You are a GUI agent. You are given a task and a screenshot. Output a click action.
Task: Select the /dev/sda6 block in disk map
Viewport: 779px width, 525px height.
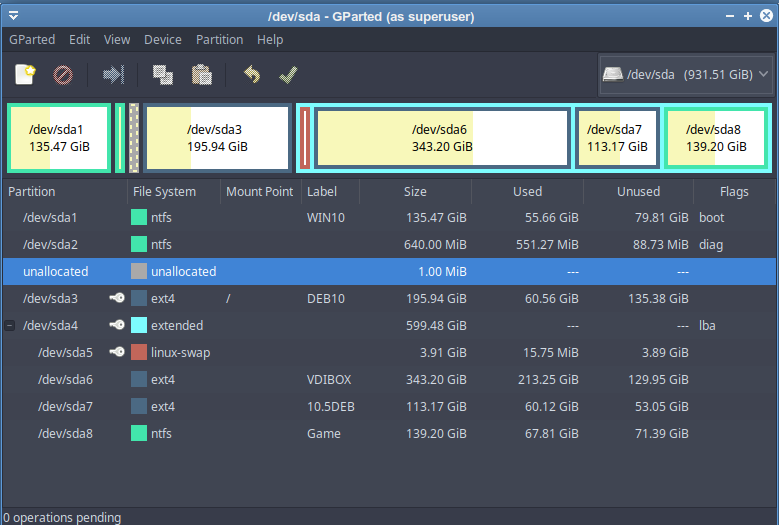tap(442, 138)
